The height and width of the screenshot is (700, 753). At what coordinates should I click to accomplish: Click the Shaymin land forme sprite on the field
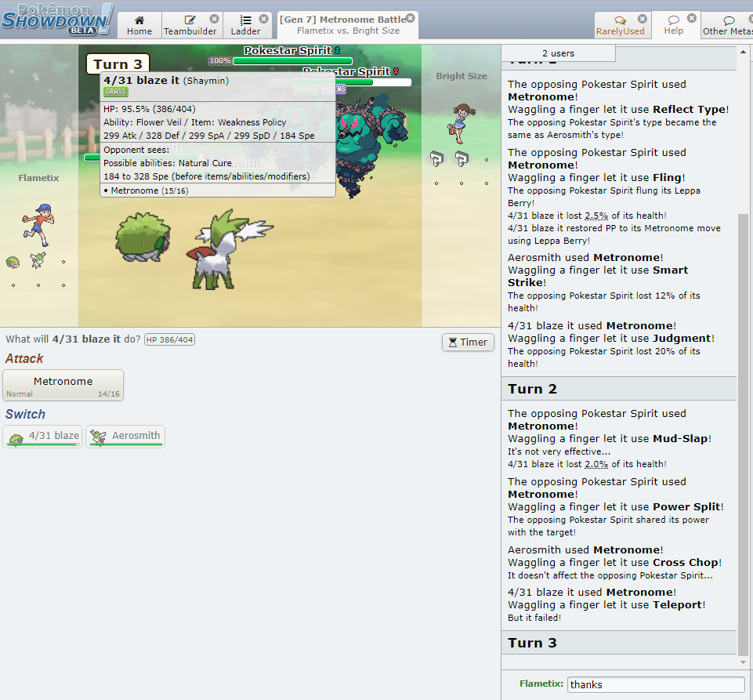pyautogui.click(x=143, y=238)
